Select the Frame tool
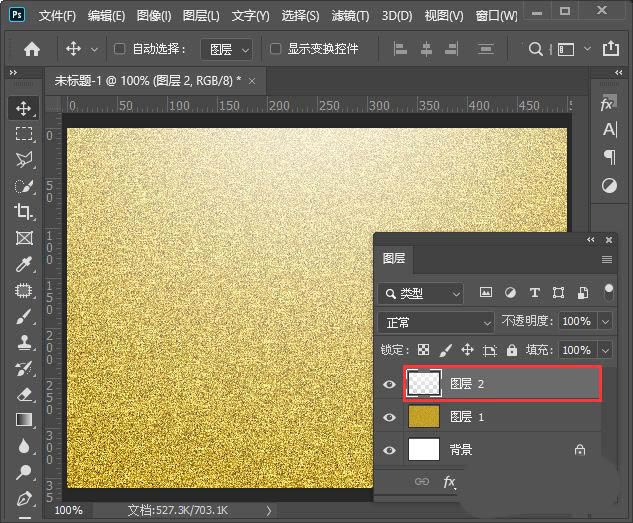Viewport: 633px width, 523px height. (x=24, y=238)
